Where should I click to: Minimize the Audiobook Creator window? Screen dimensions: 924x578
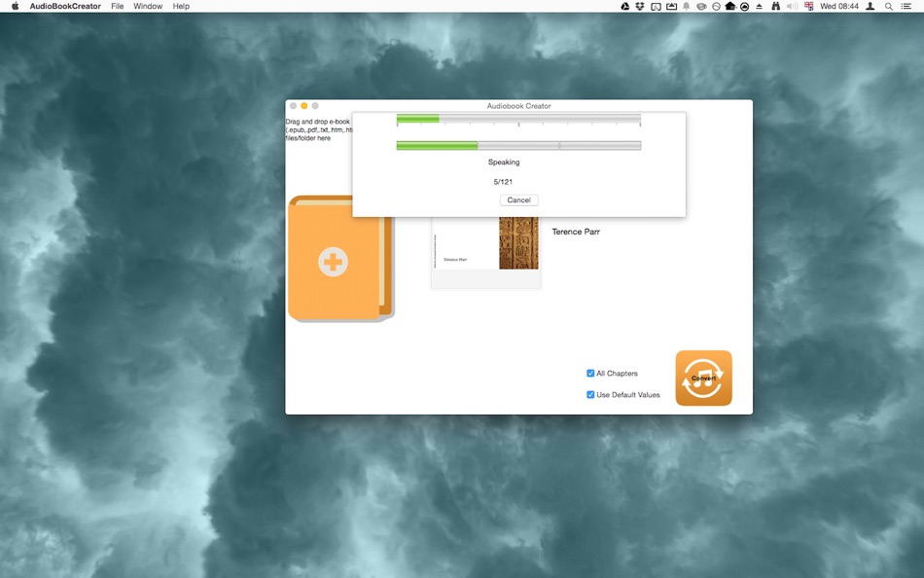click(x=304, y=105)
